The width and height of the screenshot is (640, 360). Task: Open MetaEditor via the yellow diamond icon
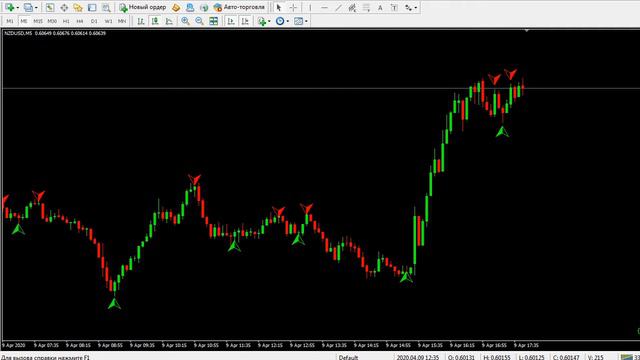(176, 7)
